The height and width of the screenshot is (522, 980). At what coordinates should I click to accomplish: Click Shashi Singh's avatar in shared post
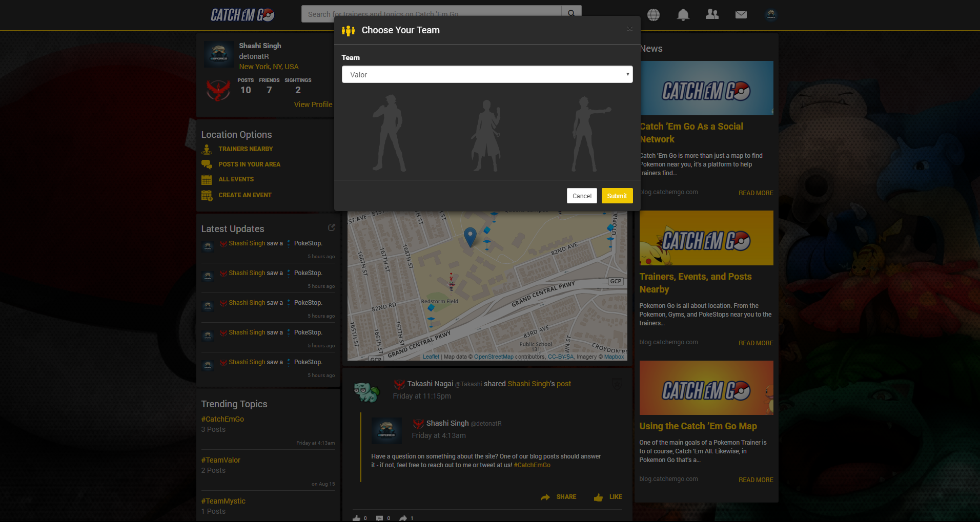coord(386,430)
